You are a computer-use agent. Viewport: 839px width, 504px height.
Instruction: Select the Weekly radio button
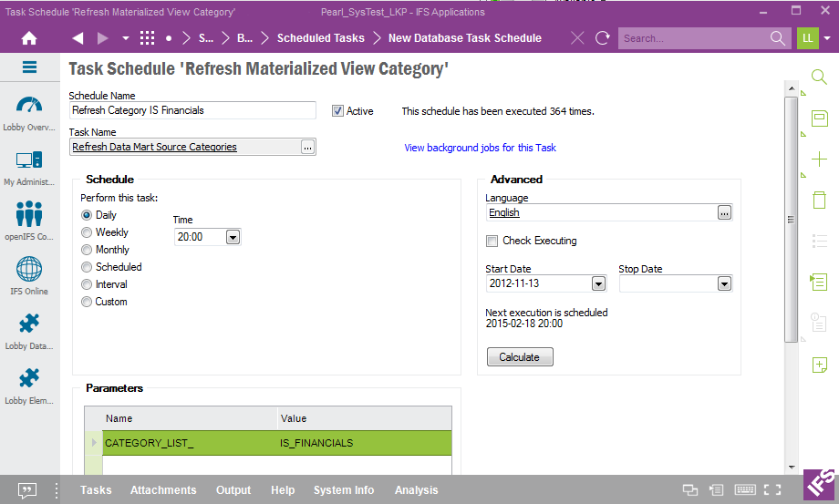coord(88,232)
